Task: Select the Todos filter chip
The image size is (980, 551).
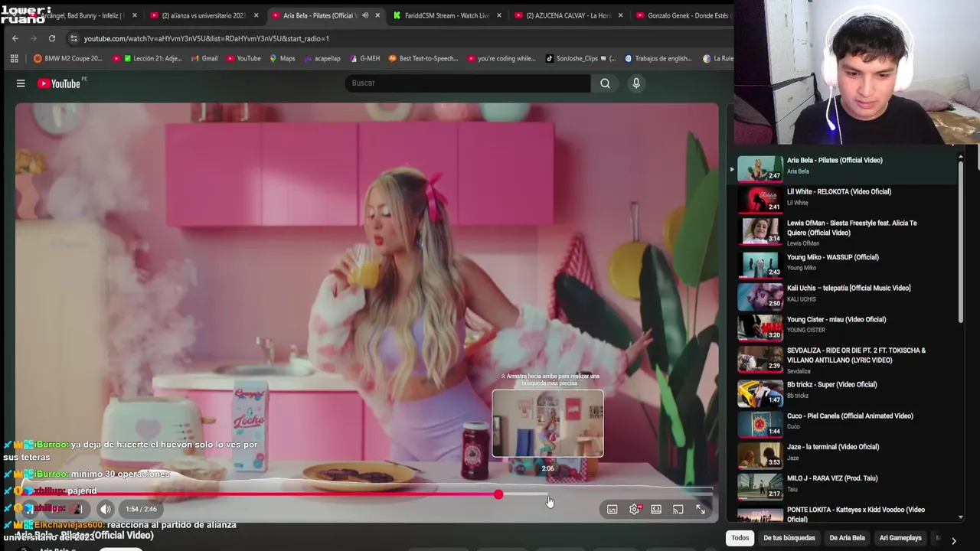Action: 740,538
